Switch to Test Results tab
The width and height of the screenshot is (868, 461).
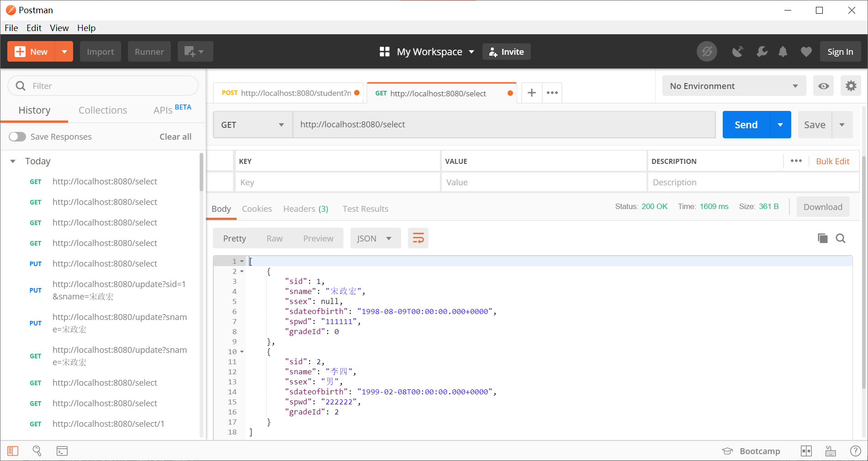click(365, 209)
